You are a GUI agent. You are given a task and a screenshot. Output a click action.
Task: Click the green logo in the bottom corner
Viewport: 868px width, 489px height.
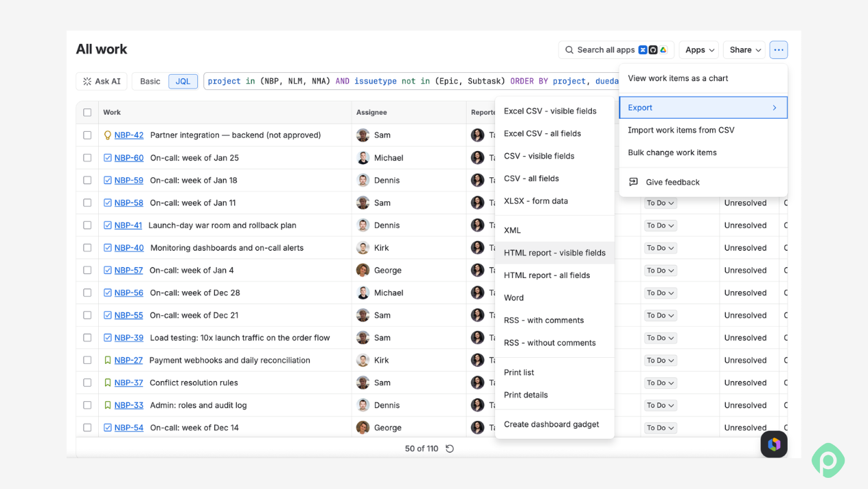828,460
